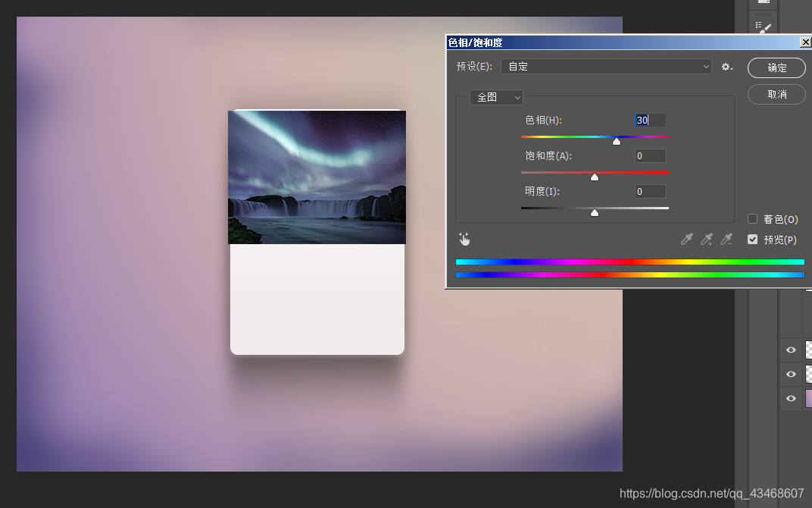Hide the purple background layer
812x508 pixels.
point(791,398)
